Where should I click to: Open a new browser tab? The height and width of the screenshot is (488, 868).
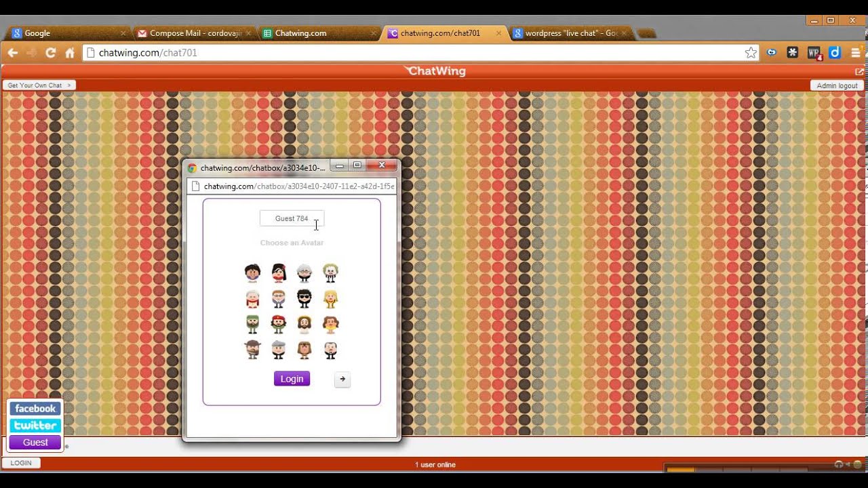coord(646,33)
